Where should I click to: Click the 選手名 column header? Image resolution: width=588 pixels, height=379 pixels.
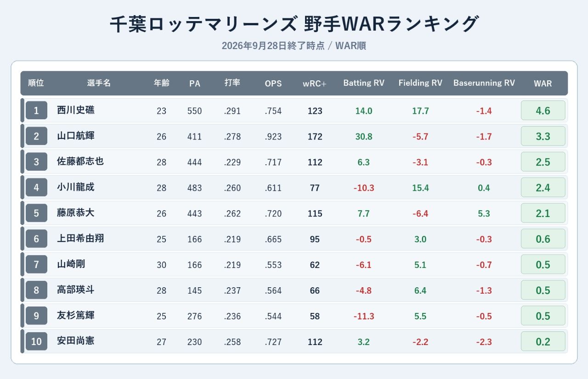99,83
